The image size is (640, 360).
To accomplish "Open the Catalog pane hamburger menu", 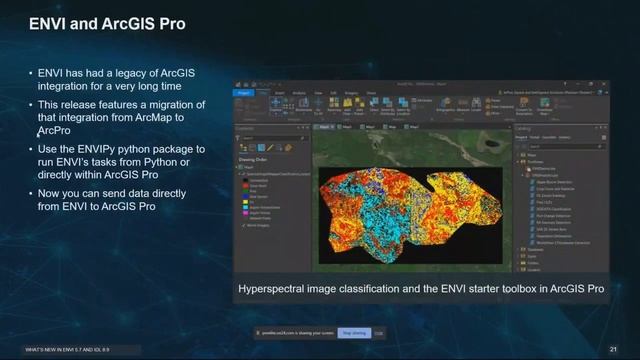I will pos(604,138).
